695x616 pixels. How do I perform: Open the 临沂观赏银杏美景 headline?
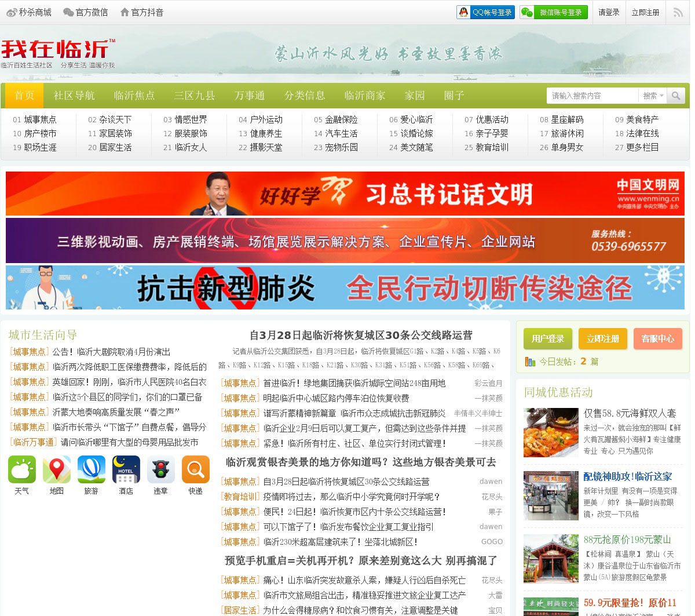click(361, 462)
